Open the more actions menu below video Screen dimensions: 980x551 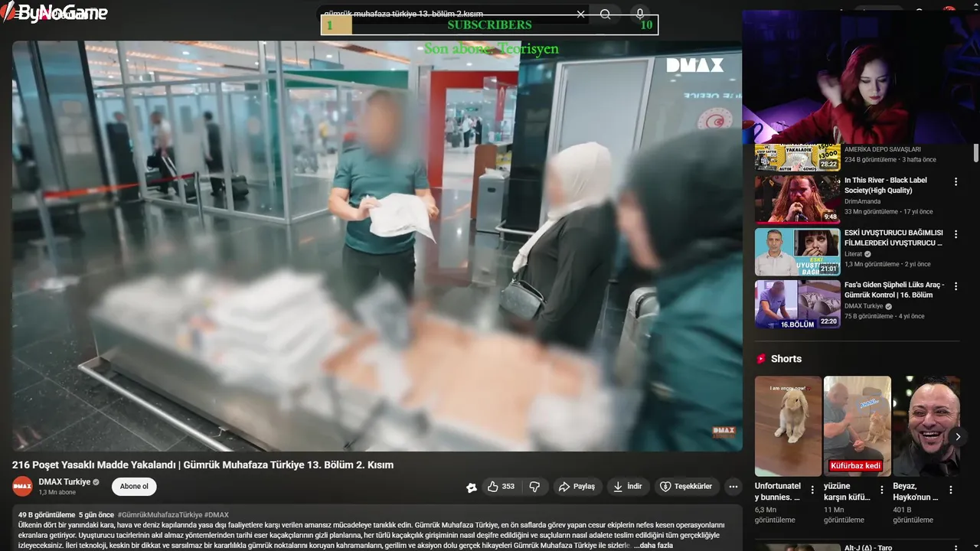click(733, 487)
